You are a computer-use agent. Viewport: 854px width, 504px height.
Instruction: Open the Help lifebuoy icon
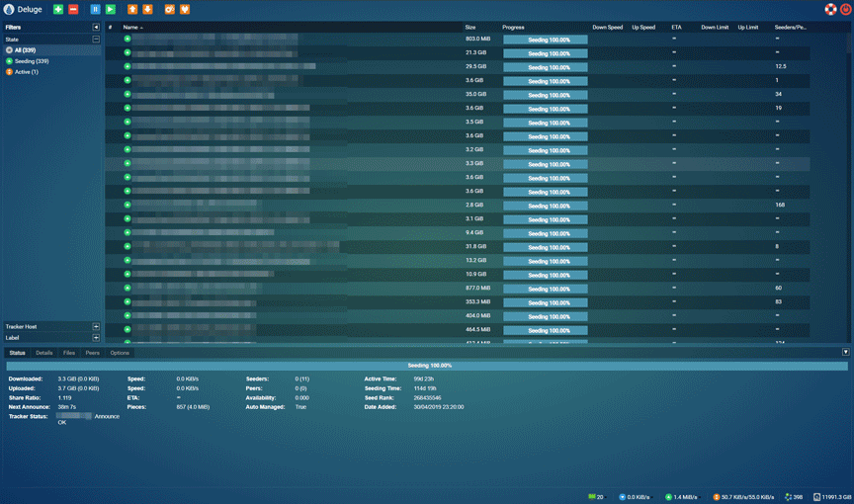(x=830, y=9)
